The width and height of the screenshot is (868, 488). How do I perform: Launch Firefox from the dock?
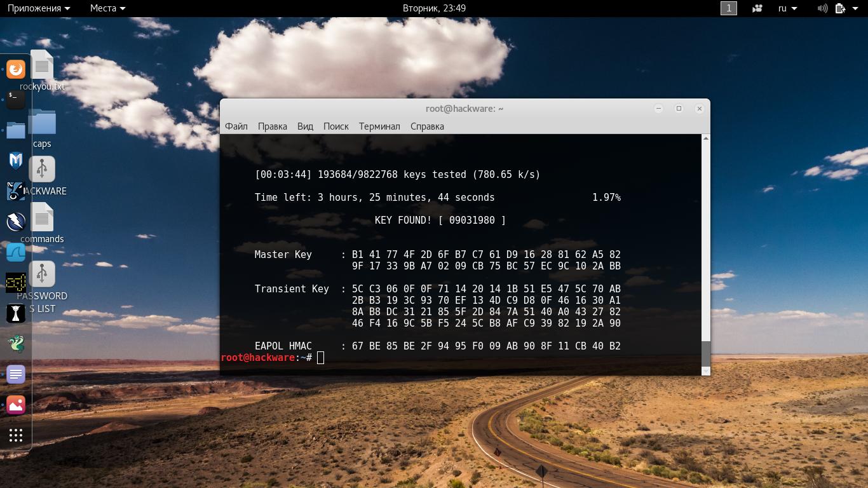click(16, 69)
